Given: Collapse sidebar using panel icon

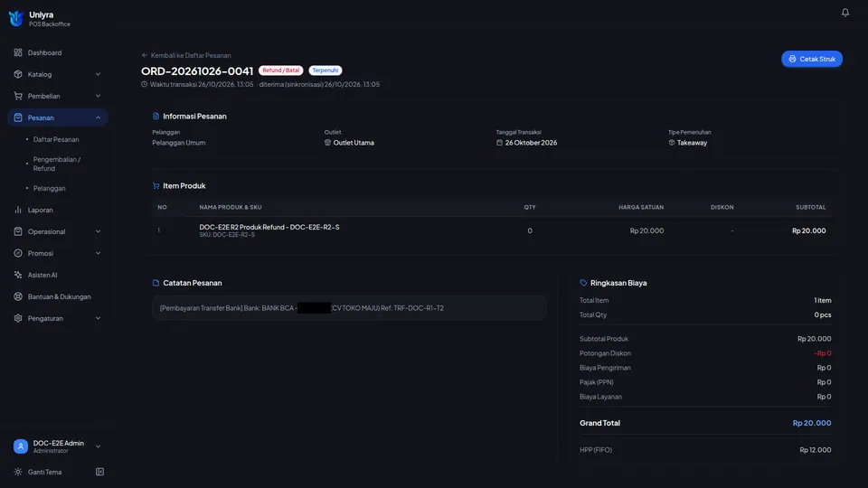Looking at the screenshot, I should [x=99, y=472].
